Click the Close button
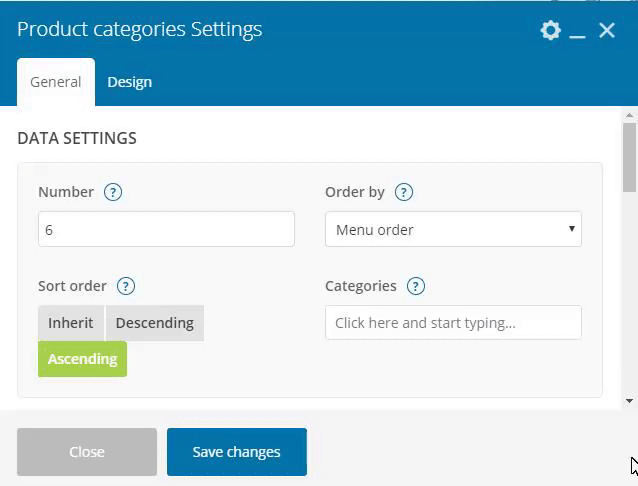638x486 pixels. pos(87,452)
